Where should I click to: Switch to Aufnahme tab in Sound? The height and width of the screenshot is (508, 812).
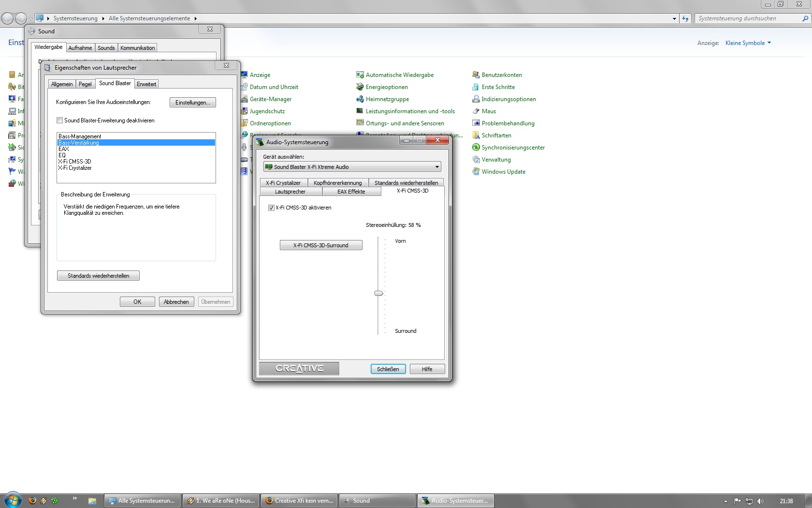pyautogui.click(x=80, y=48)
